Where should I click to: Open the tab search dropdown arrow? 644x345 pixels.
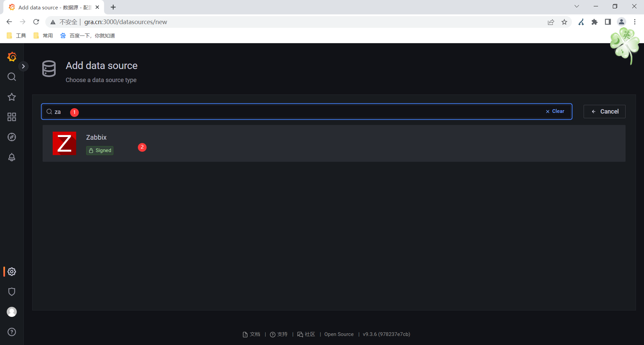tap(577, 6)
